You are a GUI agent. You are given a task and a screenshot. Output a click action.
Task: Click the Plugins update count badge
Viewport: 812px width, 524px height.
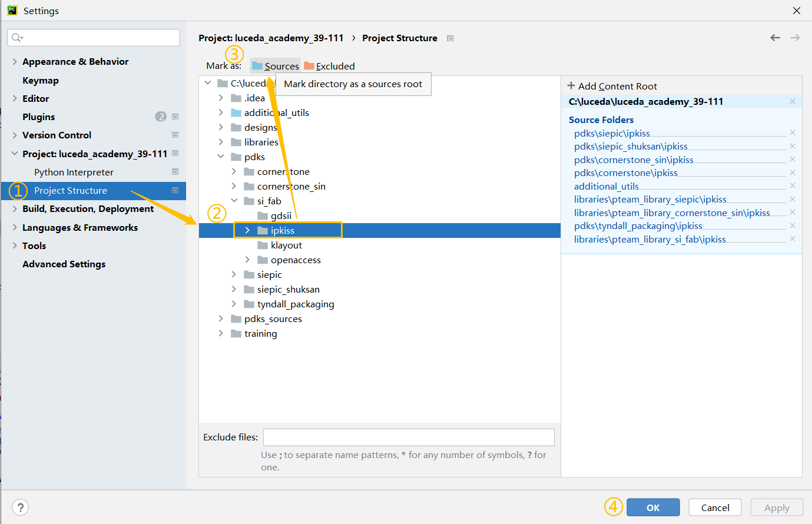pos(161,117)
